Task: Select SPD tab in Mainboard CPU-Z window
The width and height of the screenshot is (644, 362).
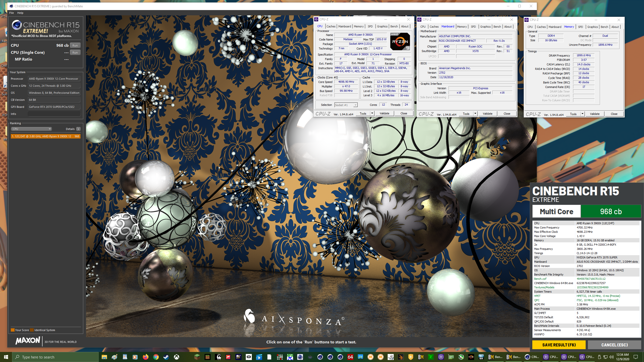Action: tap(473, 27)
